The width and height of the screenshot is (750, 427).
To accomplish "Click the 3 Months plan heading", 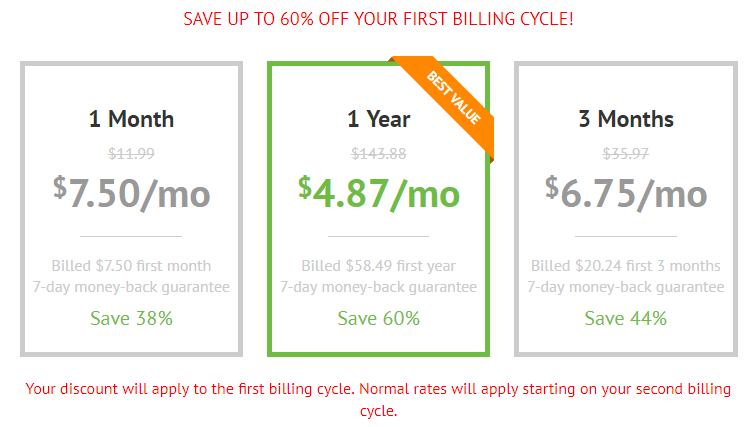I will pos(626,119).
